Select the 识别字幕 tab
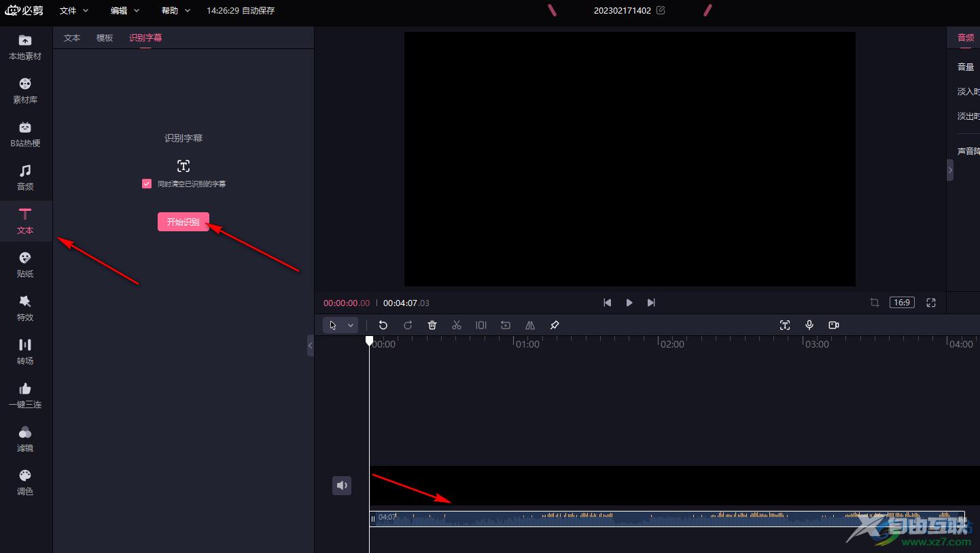 point(145,38)
